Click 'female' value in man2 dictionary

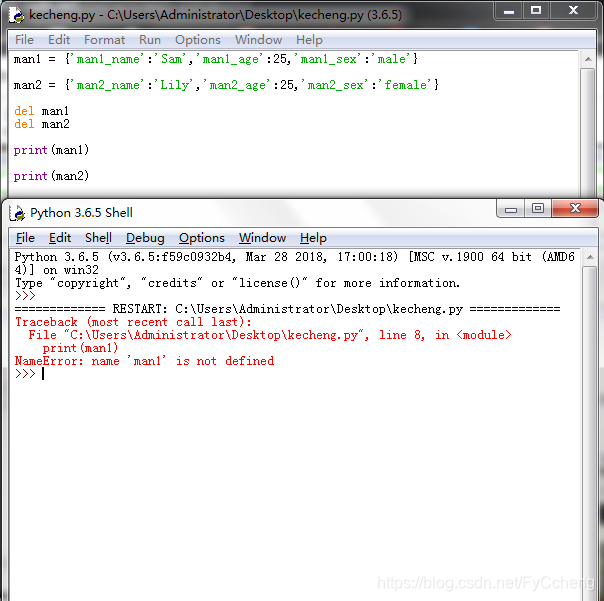[406, 85]
